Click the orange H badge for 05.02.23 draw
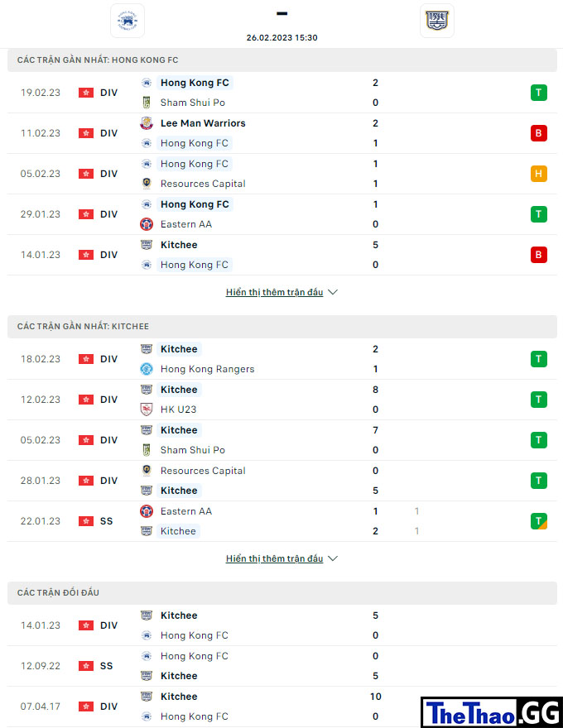Viewport: 563px width, 728px height. [x=539, y=174]
